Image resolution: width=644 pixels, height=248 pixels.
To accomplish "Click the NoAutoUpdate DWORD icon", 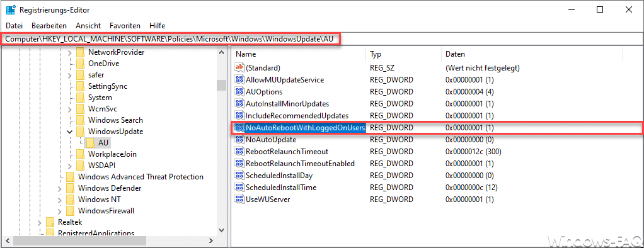I will [x=239, y=140].
